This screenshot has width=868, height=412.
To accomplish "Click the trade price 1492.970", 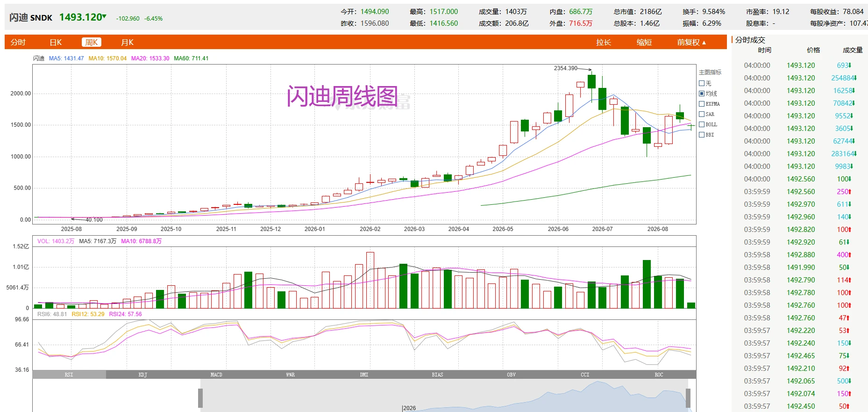I will click(x=801, y=204).
